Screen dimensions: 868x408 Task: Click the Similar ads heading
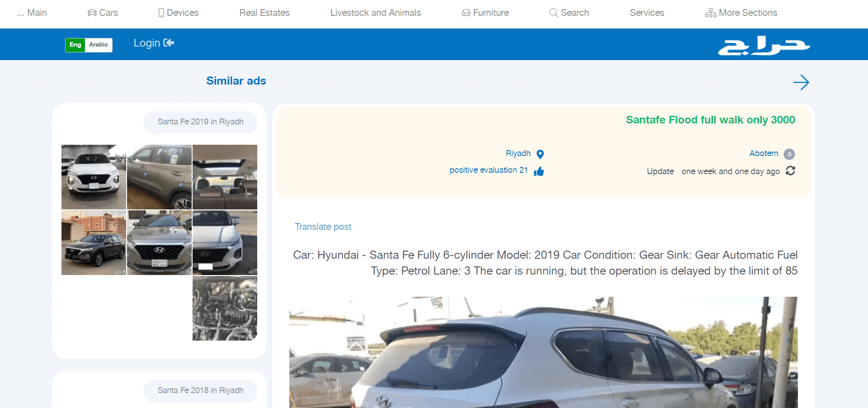pos(236,81)
